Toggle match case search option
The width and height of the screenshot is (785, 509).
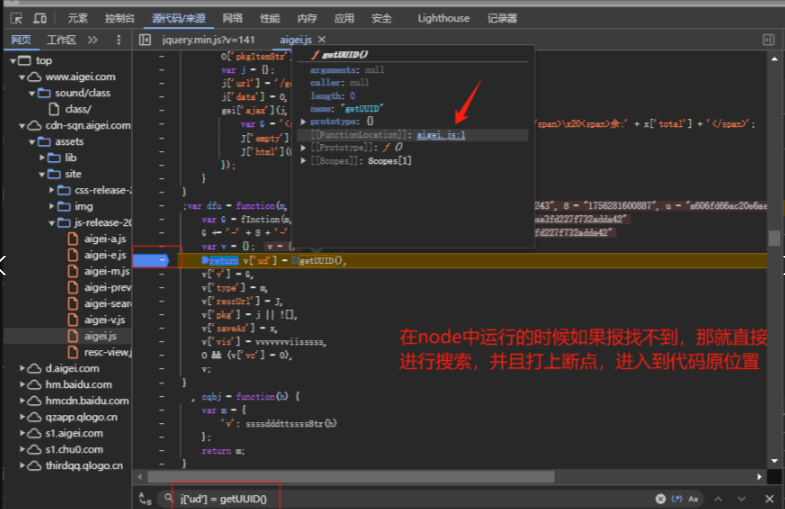pos(693,498)
